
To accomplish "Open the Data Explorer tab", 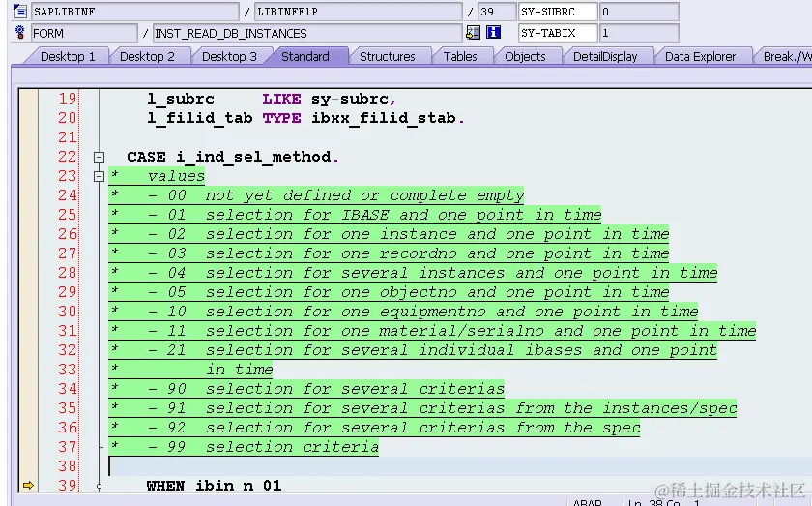I will coord(700,56).
